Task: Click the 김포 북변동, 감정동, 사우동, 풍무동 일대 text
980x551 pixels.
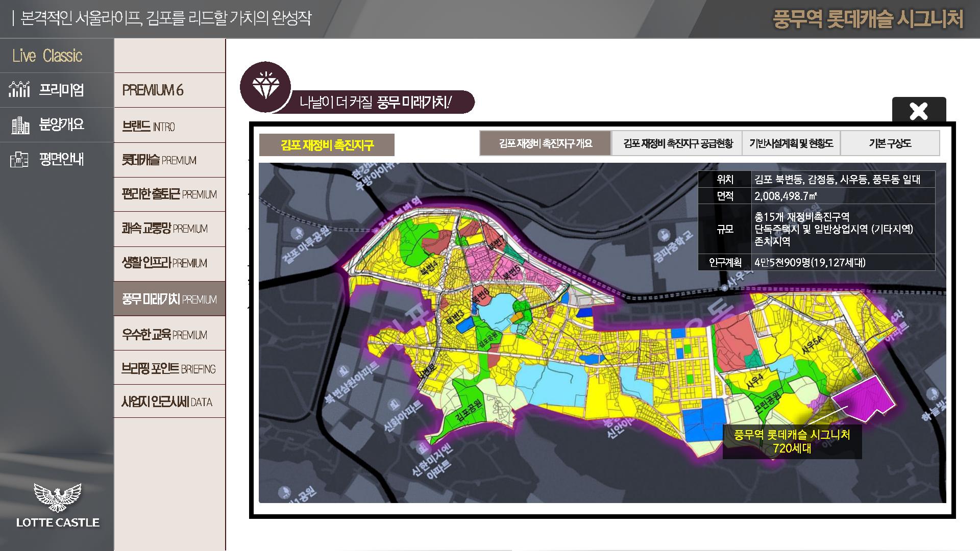Action: pos(837,180)
